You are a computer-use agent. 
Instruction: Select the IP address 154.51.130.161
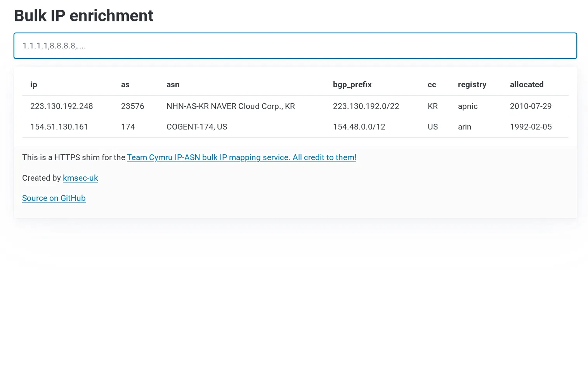(59, 127)
